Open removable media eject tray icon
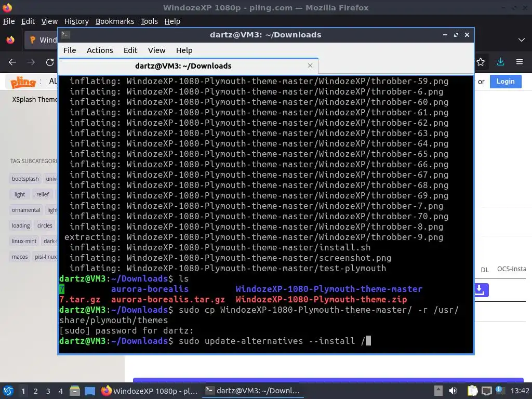The width and height of the screenshot is (532, 399). click(x=438, y=391)
